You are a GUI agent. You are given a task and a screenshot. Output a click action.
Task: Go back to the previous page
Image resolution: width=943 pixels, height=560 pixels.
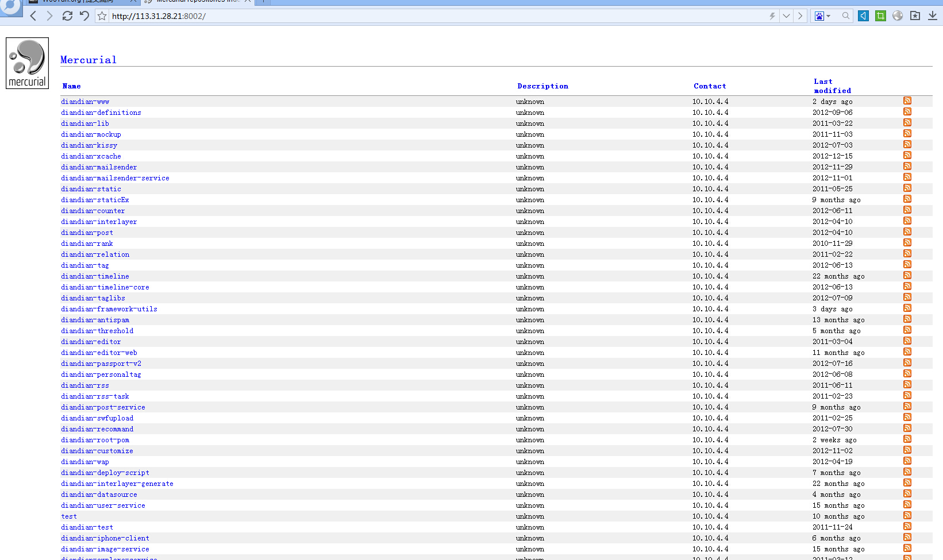coord(33,16)
